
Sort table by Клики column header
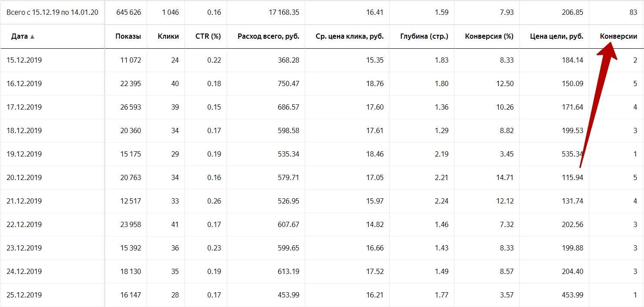[x=168, y=37]
